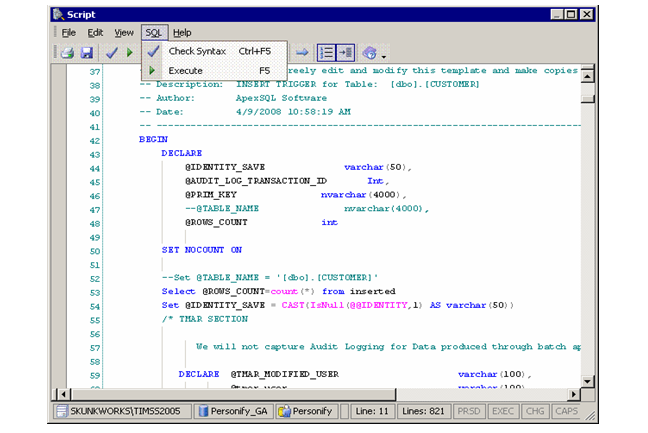Open the Help menu
This screenshot has height=433, width=648.
(x=182, y=33)
